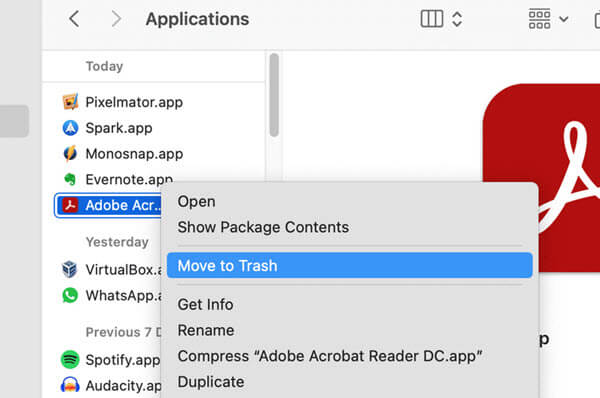The image size is (600, 398).
Task: Select Pixelmator.app file name
Action: tap(134, 102)
